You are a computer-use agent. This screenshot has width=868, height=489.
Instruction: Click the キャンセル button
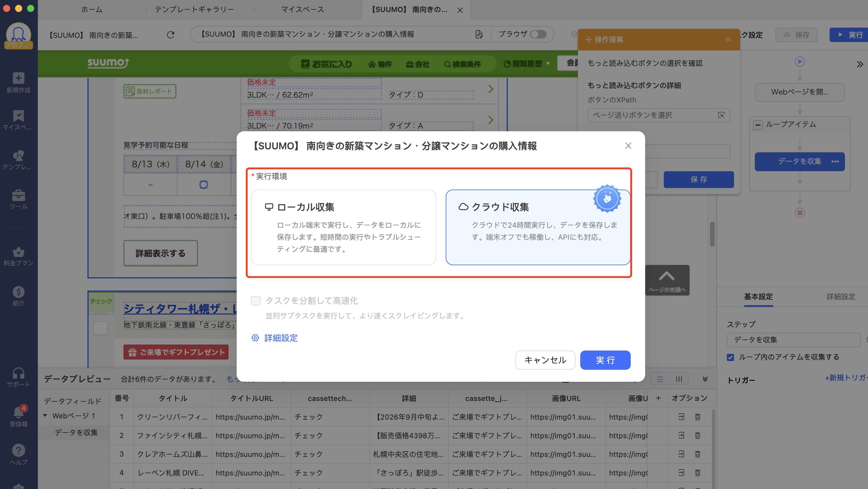coord(545,360)
